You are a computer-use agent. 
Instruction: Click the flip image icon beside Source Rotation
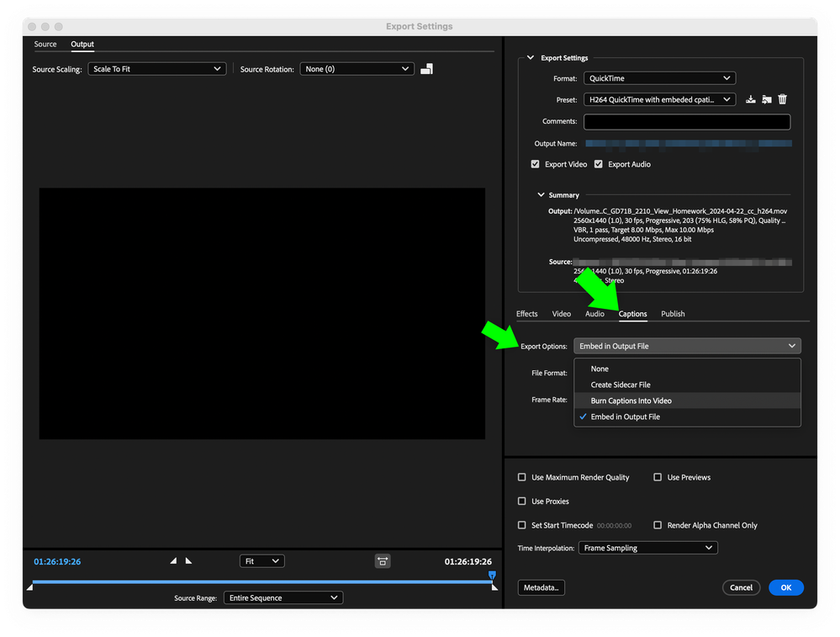pos(426,68)
